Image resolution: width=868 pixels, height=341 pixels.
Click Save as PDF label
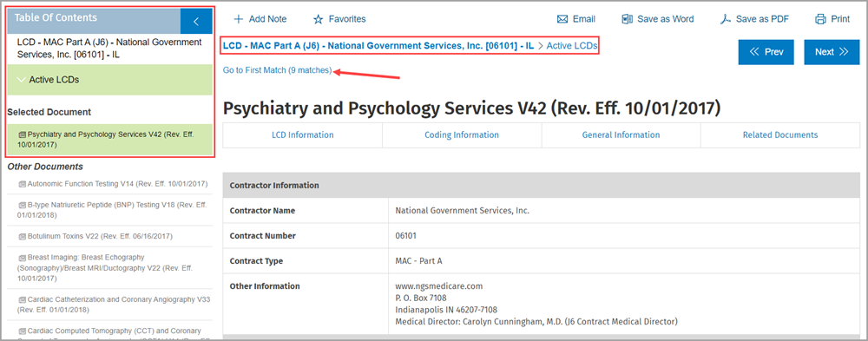[762, 19]
